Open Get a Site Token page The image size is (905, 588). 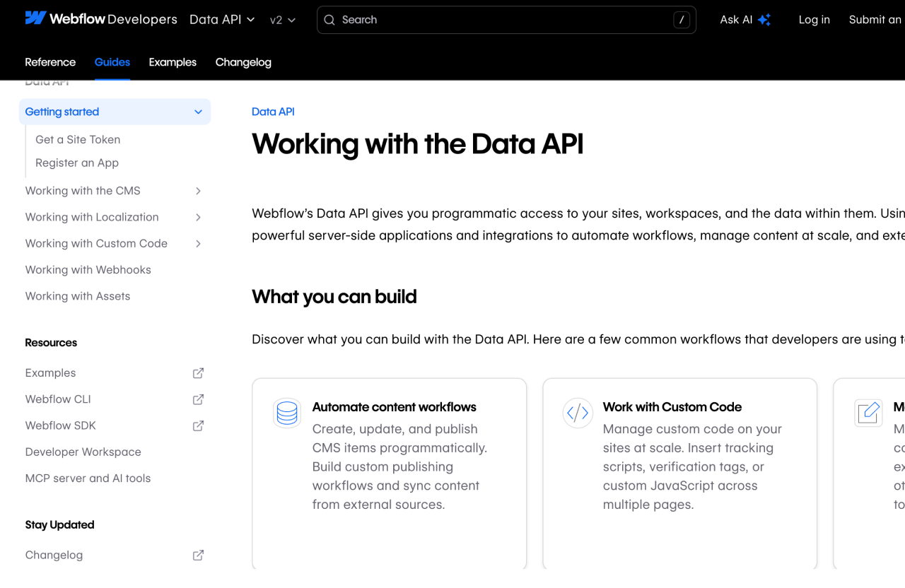click(x=78, y=140)
